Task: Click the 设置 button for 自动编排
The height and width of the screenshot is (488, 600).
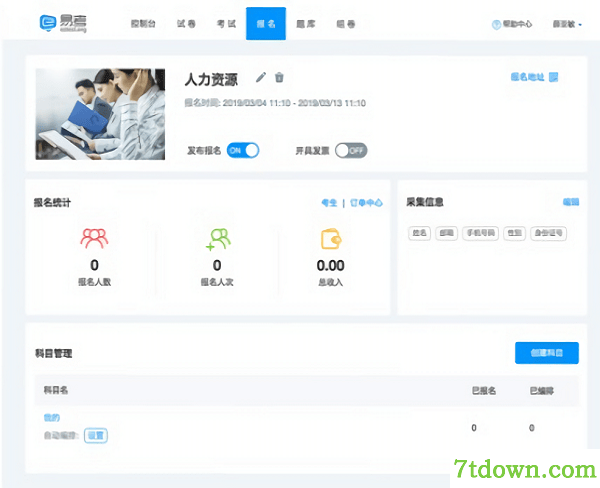Action: pos(96,435)
